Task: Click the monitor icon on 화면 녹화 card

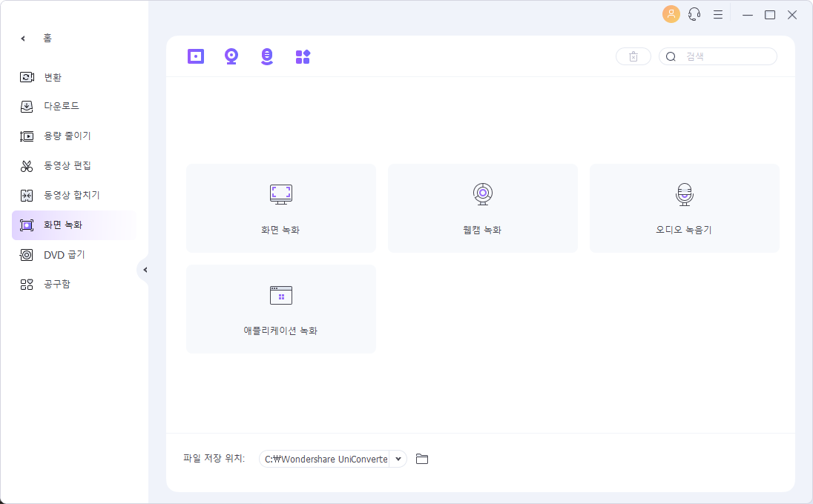Action: [281, 194]
